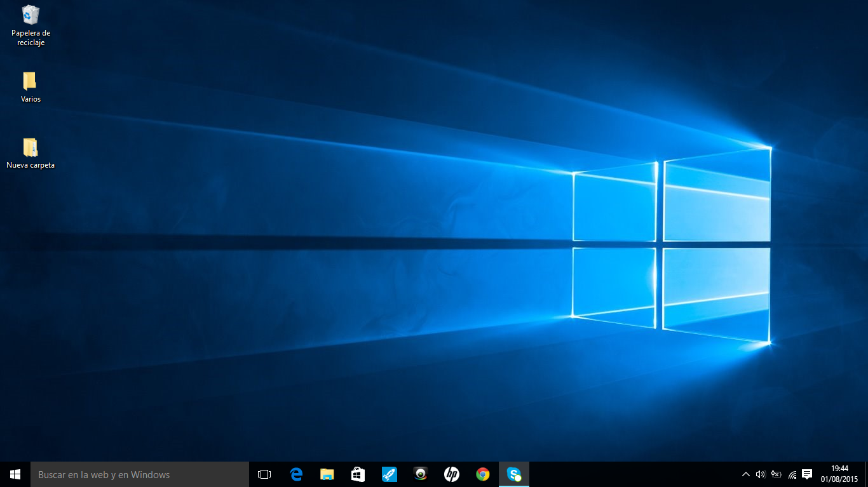Click the volume speaker icon
This screenshot has height=487, width=868.
[761, 474]
